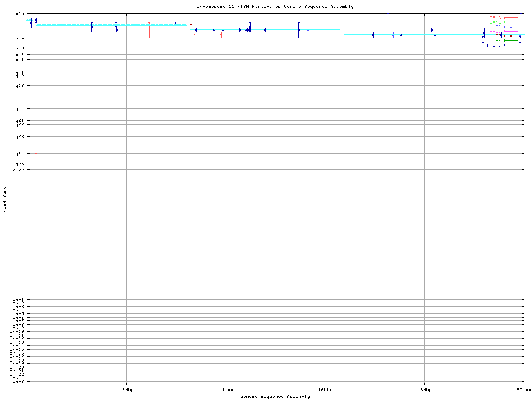This screenshot has width=532, height=399.
Task: Select the chrY row label
Action: point(18,382)
